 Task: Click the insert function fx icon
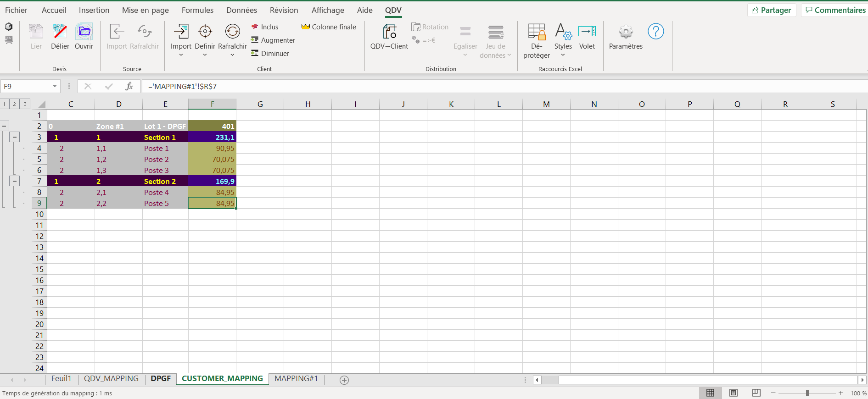(x=129, y=86)
